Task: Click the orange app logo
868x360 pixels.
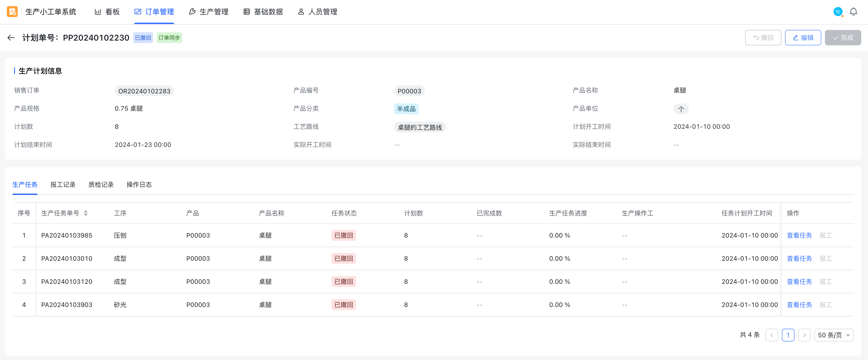Action: click(x=12, y=12)
